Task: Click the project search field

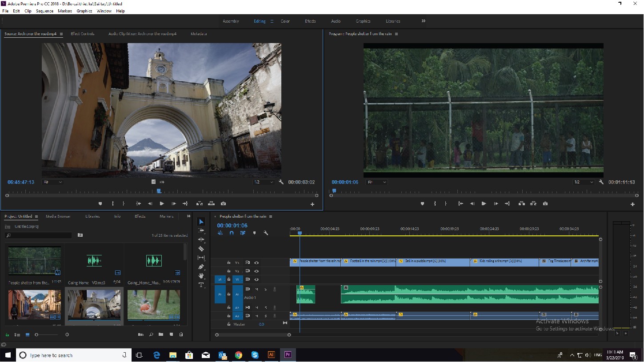Action: click(38, 235)
